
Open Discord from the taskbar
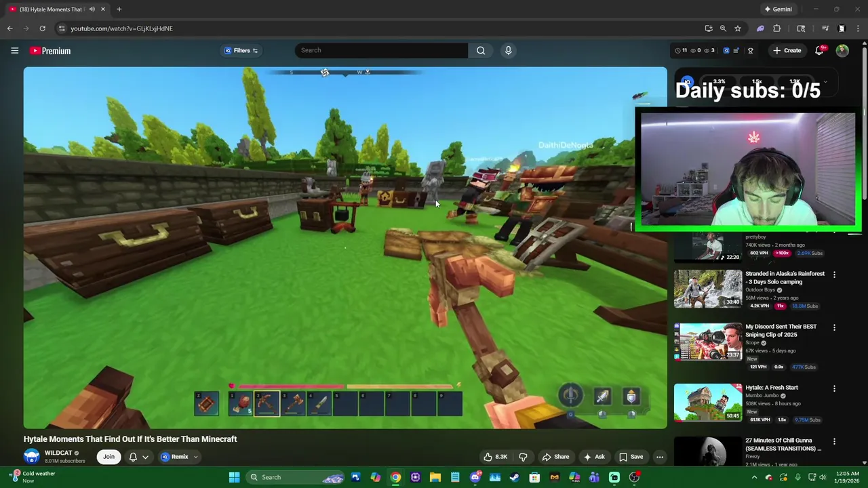tap(475, 477)
